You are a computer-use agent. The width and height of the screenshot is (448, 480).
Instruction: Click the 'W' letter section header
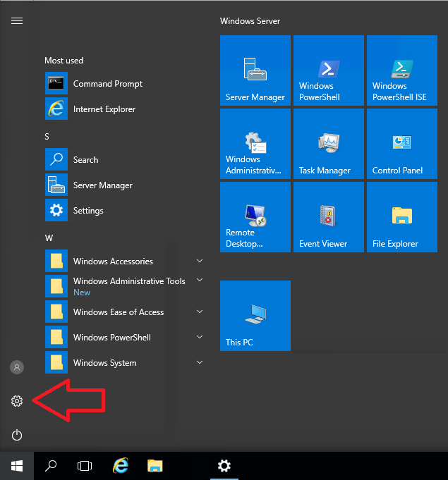(49, 238)
